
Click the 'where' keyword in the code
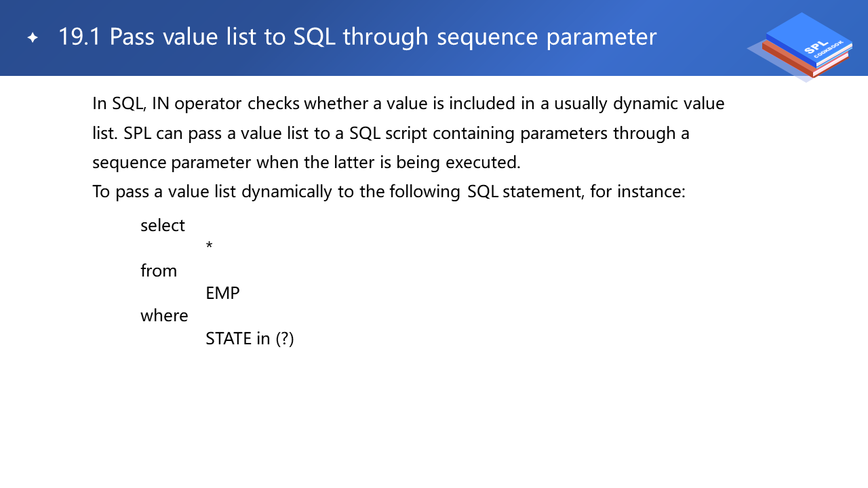(164, 316)
